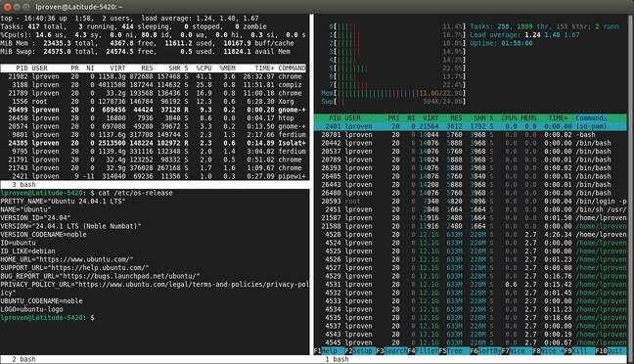Click htop Mem usage meter bar
Screen dimensions: 634x364
(x=393, y=93)
